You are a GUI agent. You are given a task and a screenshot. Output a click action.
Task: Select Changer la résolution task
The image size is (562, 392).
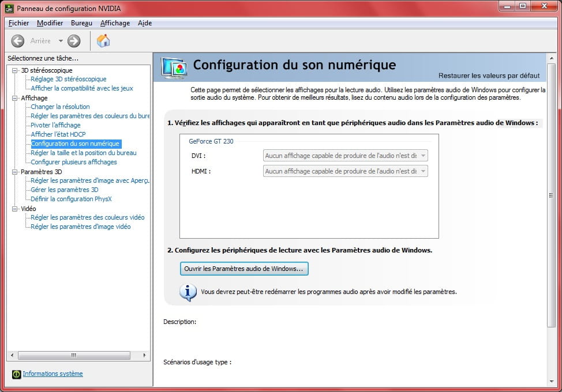[x=60, y=107]
